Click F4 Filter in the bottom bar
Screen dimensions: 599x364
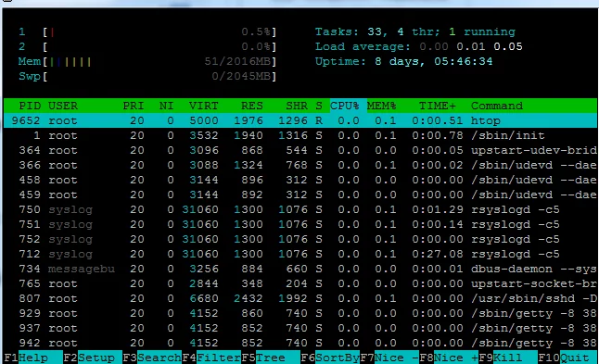tap(211, 358)
